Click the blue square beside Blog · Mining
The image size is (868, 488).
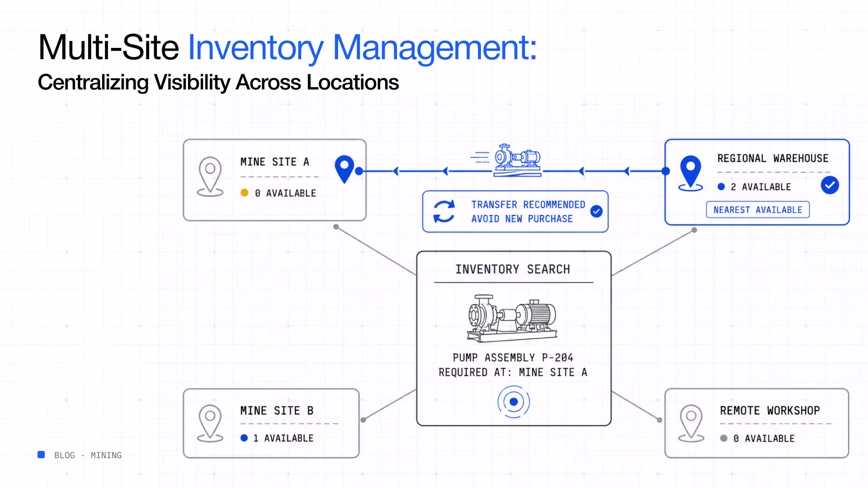click(41, 455)
